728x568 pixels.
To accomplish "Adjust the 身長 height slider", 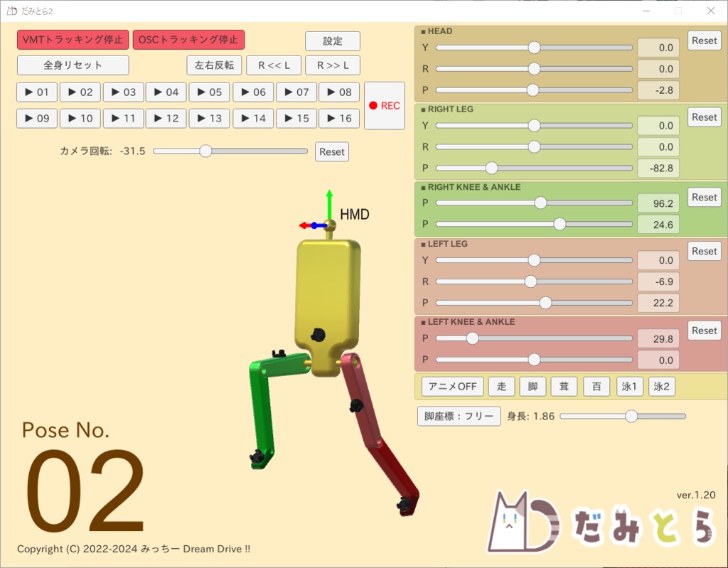I will [631, 416].
